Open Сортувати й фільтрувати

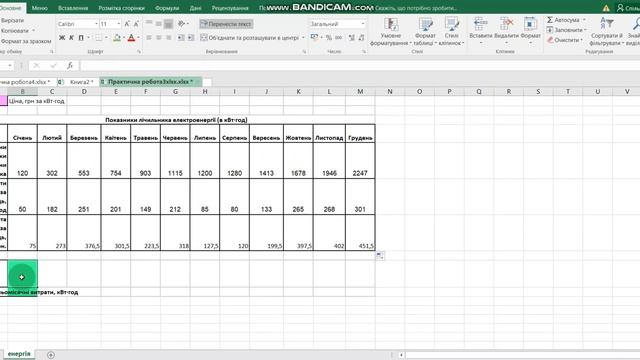coord(606,31)
